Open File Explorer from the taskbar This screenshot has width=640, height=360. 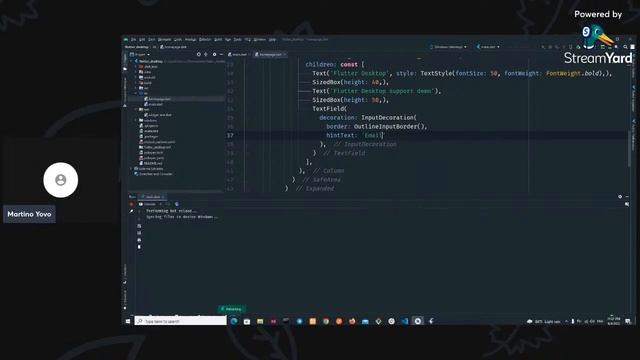point(260,321)
